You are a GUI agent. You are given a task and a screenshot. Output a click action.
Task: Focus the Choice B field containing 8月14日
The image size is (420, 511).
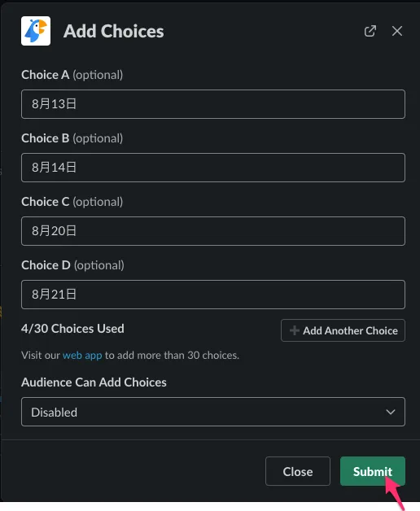coord(213,168)
